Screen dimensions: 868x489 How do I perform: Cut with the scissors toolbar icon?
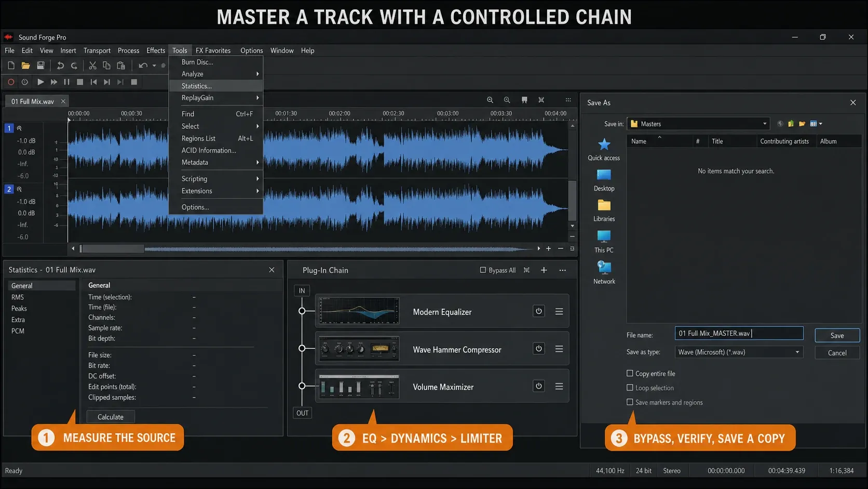click(x=92, y=65)
